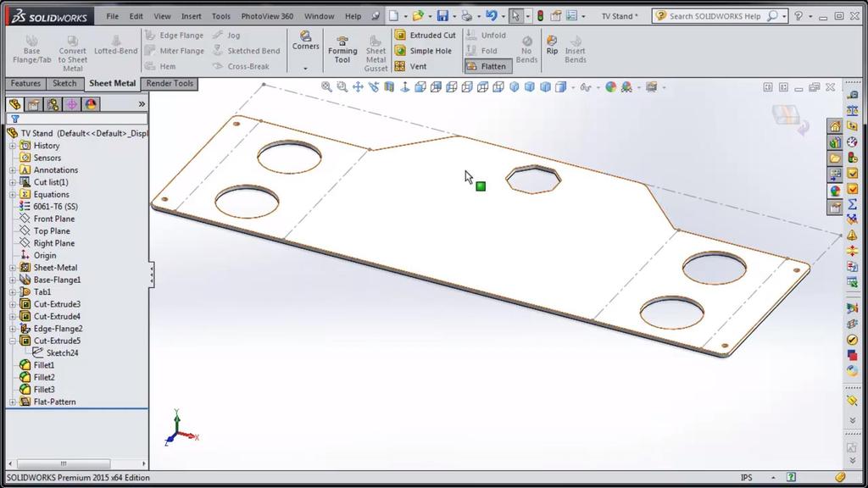Expand the Cut list(1) node
The height and width of the screenshot is (488, 868).
point(13,182)
